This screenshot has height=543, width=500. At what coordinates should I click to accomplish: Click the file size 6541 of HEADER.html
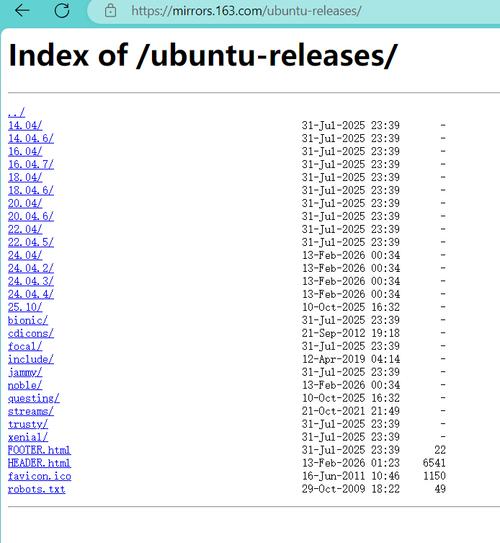tap(434, 463)
